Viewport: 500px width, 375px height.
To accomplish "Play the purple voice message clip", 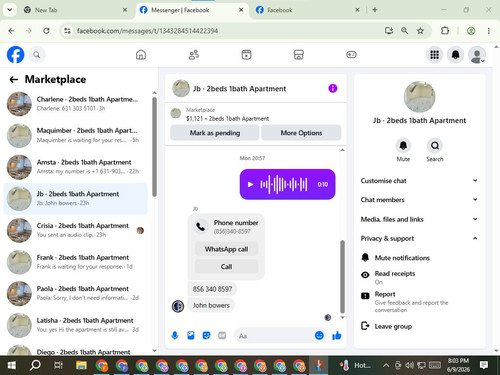I will coord(251,184).
